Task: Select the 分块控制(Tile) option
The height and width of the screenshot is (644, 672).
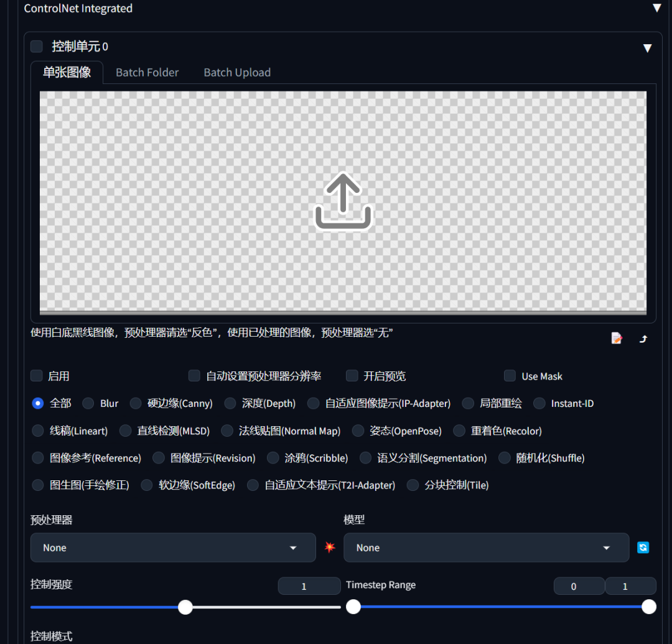Action: [413, 485]
